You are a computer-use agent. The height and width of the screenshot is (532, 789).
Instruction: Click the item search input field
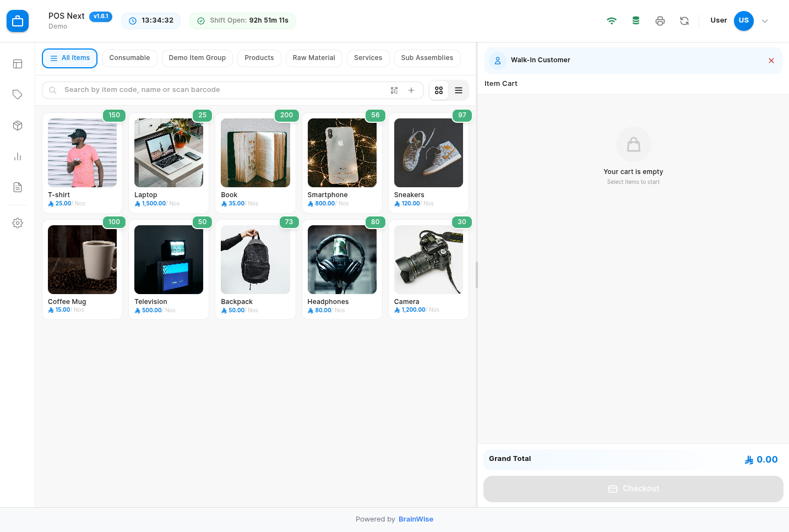(x=220, y=90)
